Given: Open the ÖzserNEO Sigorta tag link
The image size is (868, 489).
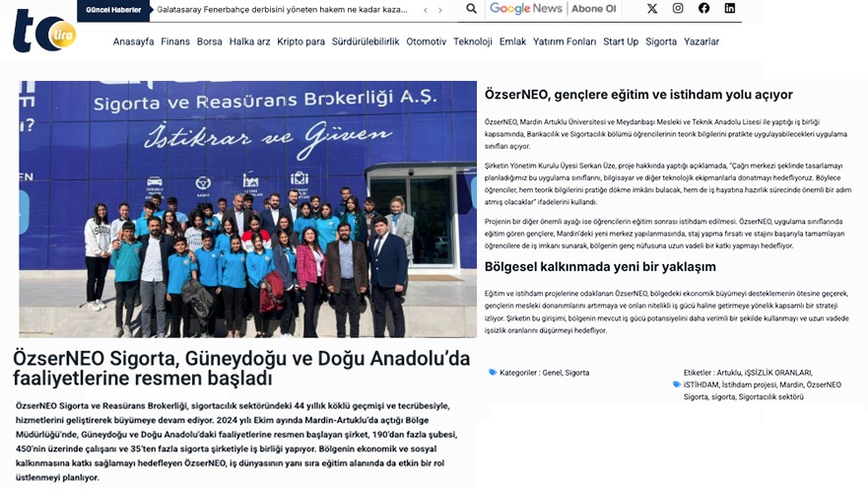Looking at the screenshot, I should point(763,391).
